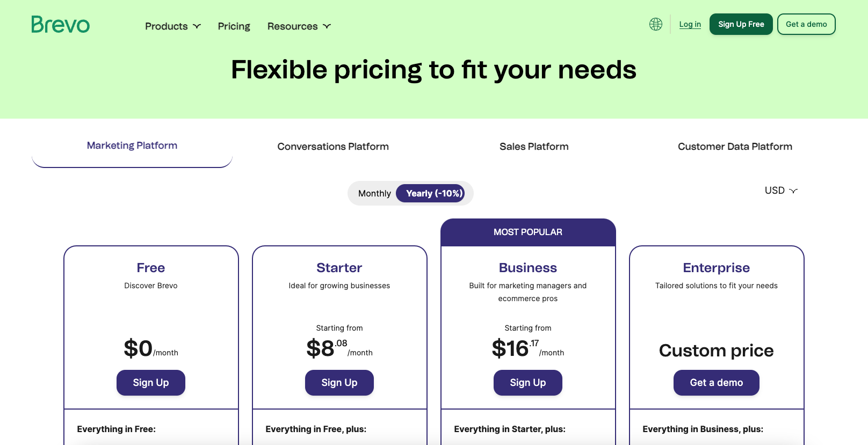Expand the Resources menu chevron
868x445 pixels.
coord(327,26)
